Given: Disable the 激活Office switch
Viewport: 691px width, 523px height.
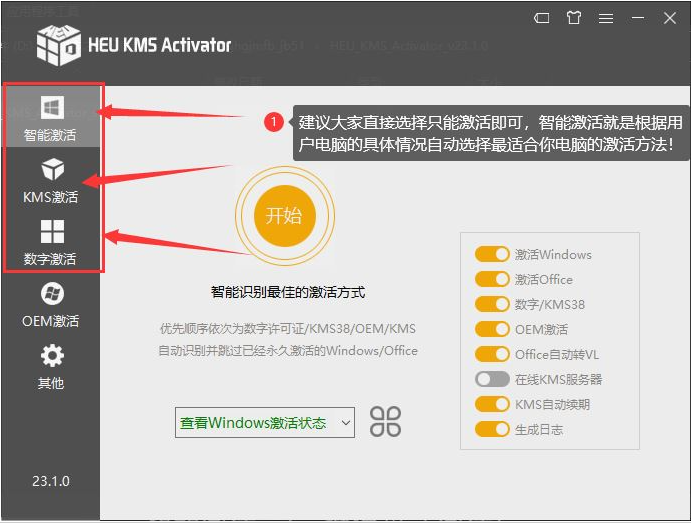Looking at the screenshot, I should [x=492, y=279].
